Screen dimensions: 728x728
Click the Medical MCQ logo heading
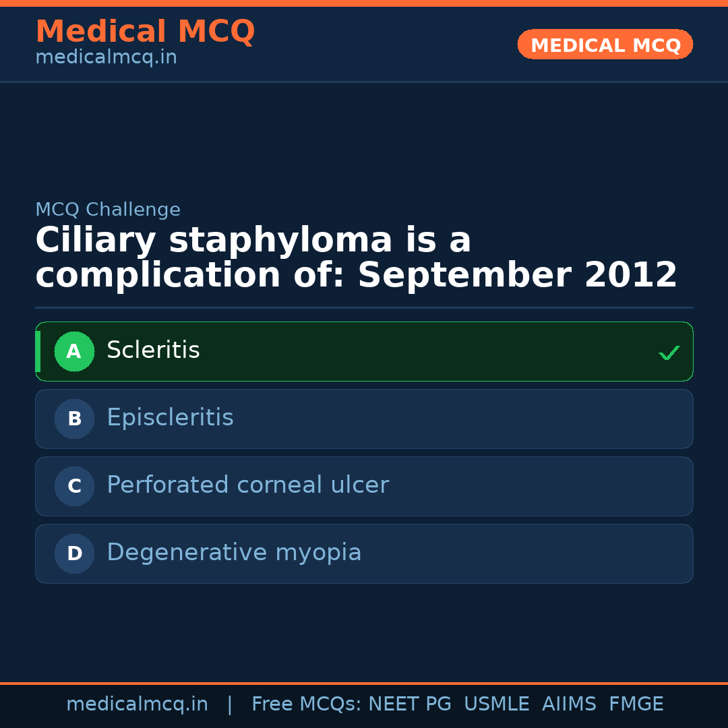click(145, 32)
